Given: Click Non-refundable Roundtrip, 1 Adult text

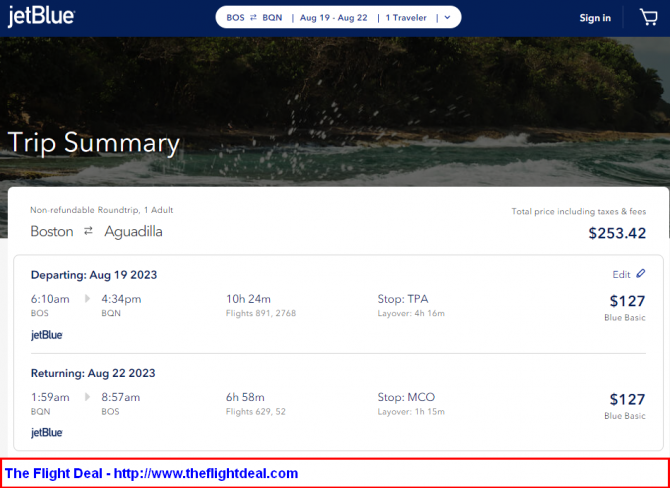Looking at the screenshot, I should (x=102, y=210).
